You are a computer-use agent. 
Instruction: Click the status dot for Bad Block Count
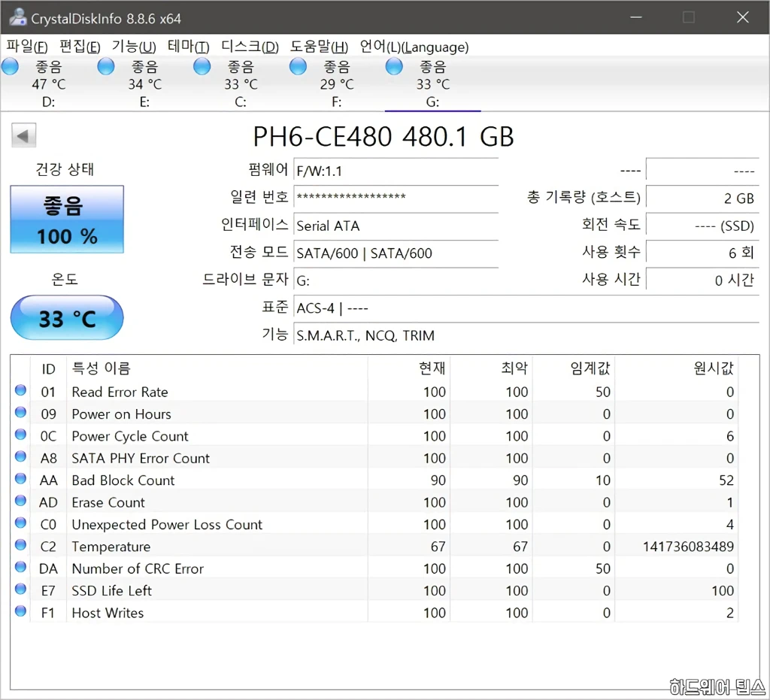[20, 479]
